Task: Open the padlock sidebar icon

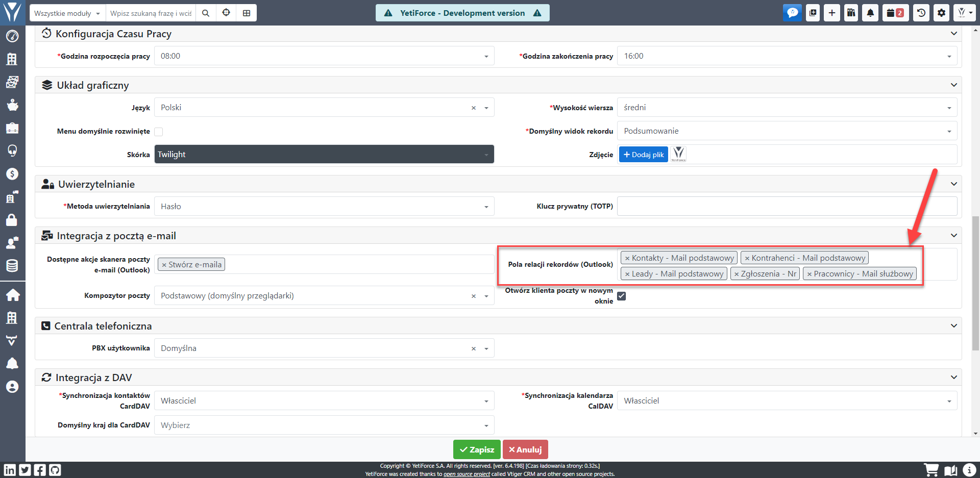Action: (x=12, y=220)
